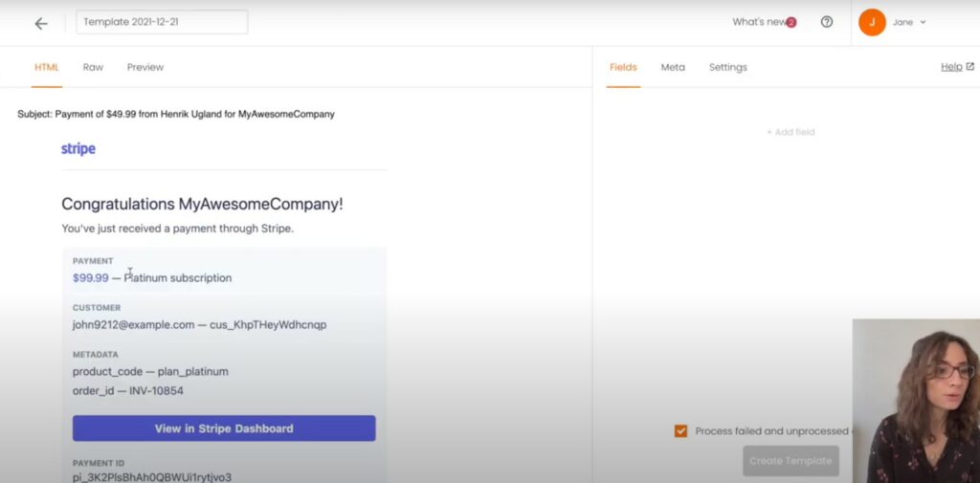Open the Settings tab
The width and height of the screenshot is (980, 483).
tap(728, 67)
